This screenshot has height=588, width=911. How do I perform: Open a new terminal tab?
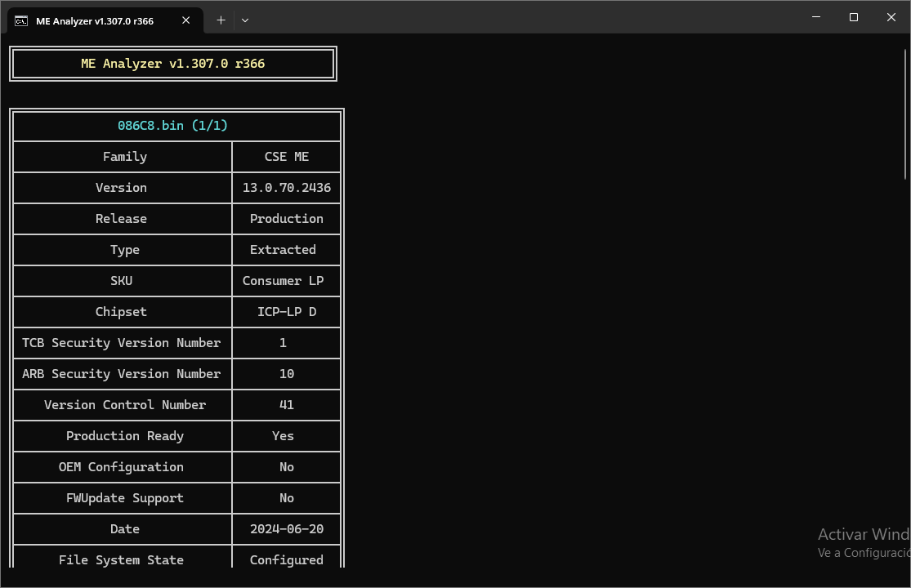point(221,20)
